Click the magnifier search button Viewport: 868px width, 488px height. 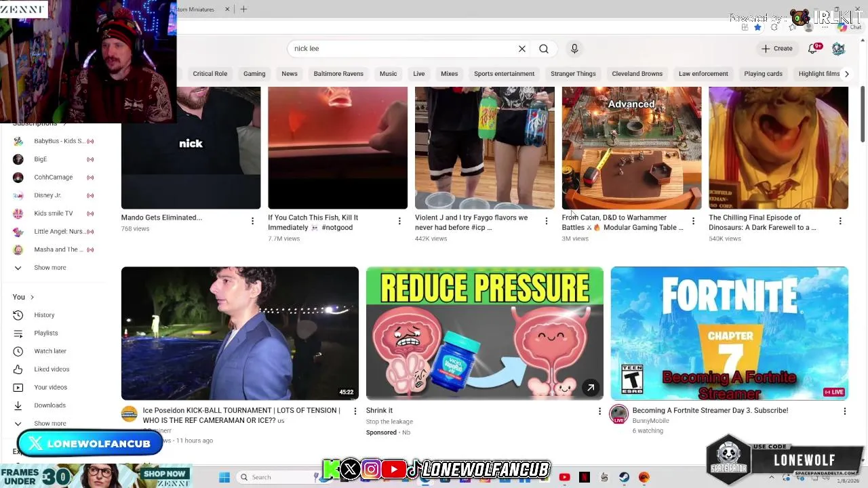point(544,49)
